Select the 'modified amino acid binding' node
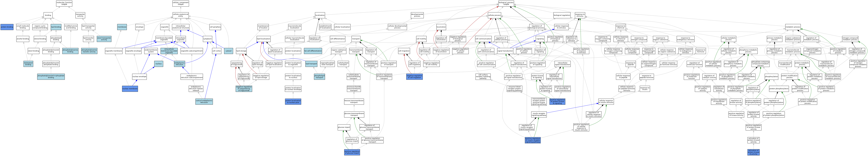Screen dimensions: 868x156 click(x=71, y=27)
